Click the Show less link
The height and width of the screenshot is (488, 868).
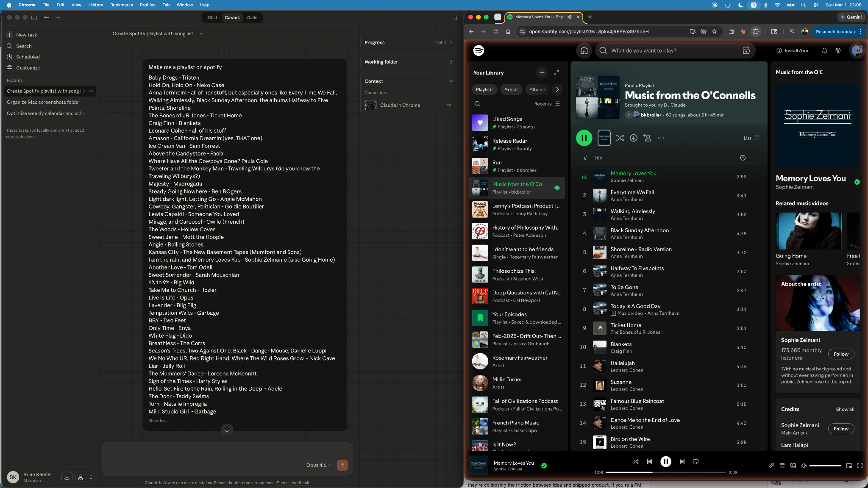pos(158,421)
